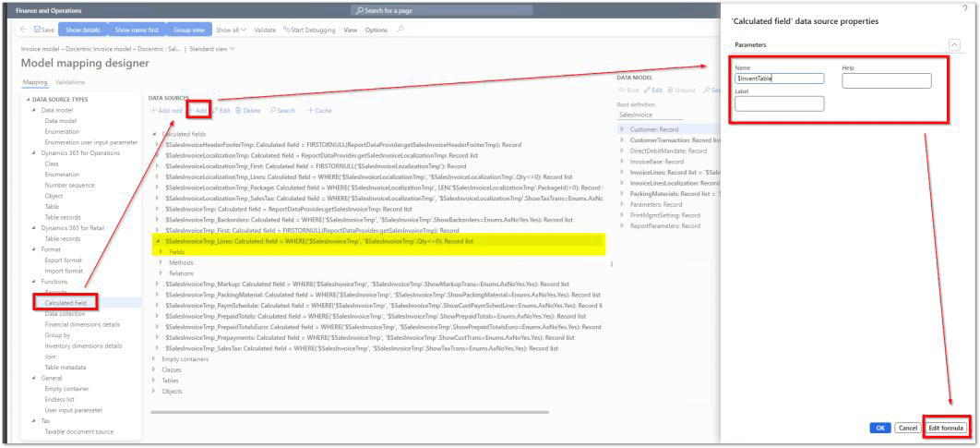This screenshot has height=448, width=980.
Task: Open the Options menu
Action: point(376,30)
